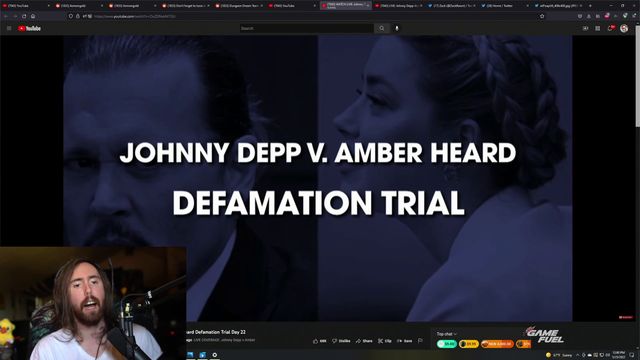
Task: Go forward with browser forward arrow
Action: [15, 16]
